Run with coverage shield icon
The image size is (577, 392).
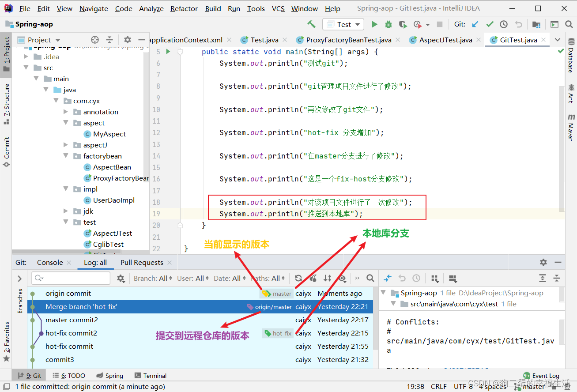(x=403, y=24)
